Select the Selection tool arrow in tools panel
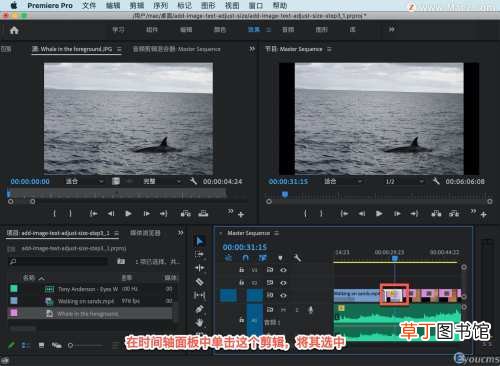Image resolution: width=500 pixels, height=366 pixels. click(x=200, y=241)
